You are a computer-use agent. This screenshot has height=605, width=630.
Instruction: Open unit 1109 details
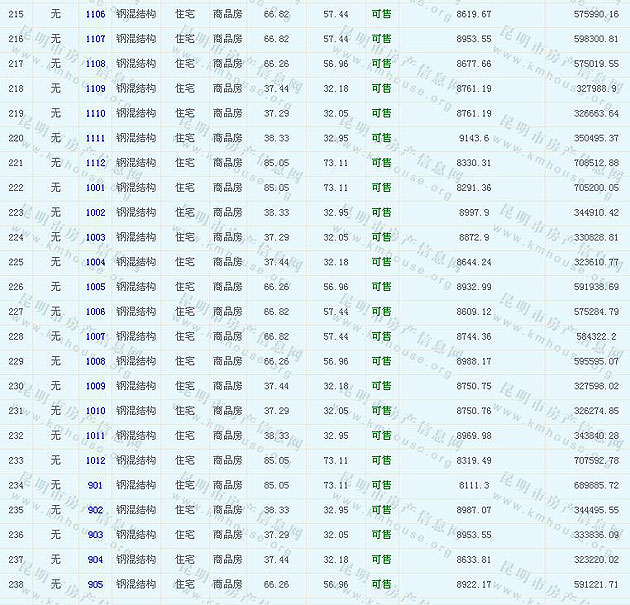point(95,89)
